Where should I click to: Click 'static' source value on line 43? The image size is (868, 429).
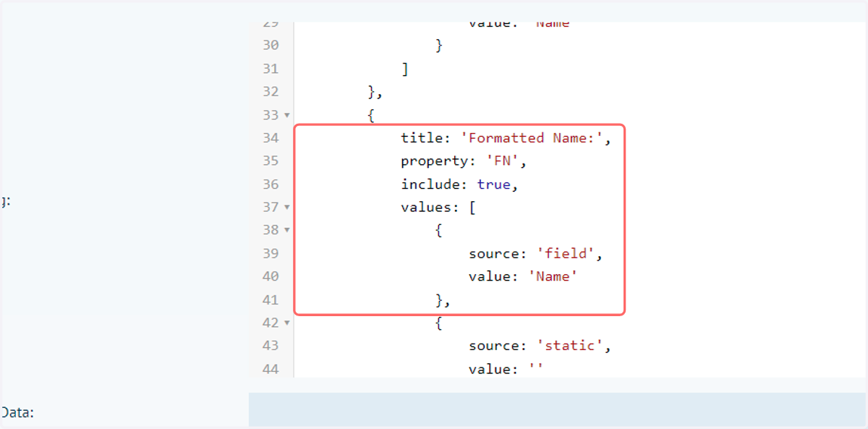click(x=569, y=346)
